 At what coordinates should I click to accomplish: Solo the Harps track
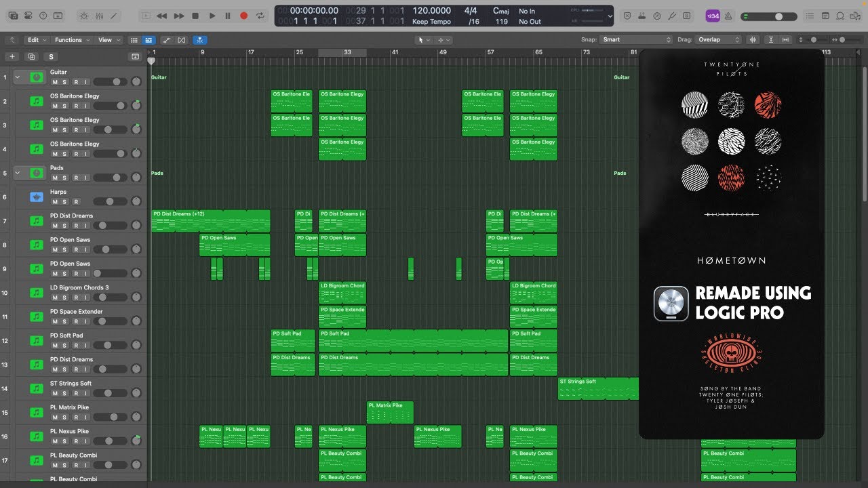[65, 202]
